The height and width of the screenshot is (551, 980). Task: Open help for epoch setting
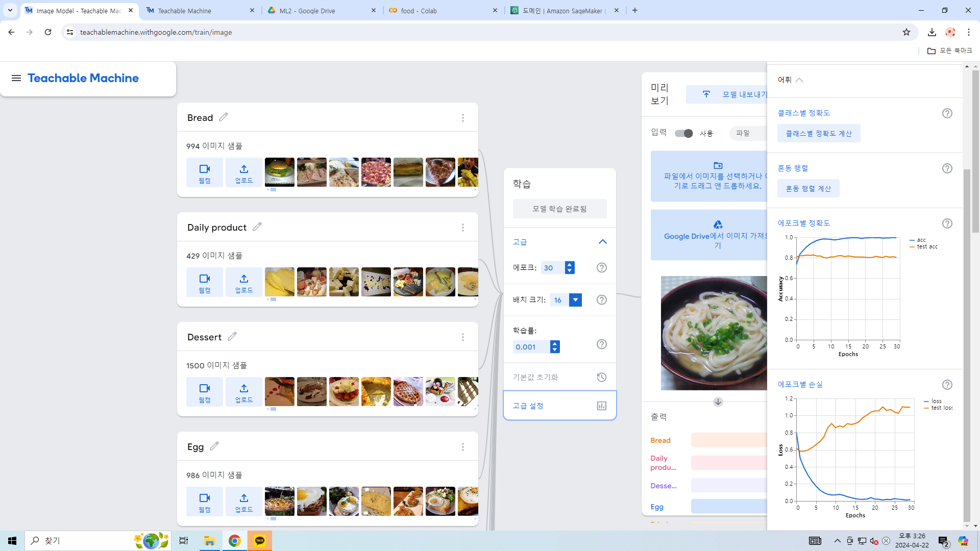point(602,268)
